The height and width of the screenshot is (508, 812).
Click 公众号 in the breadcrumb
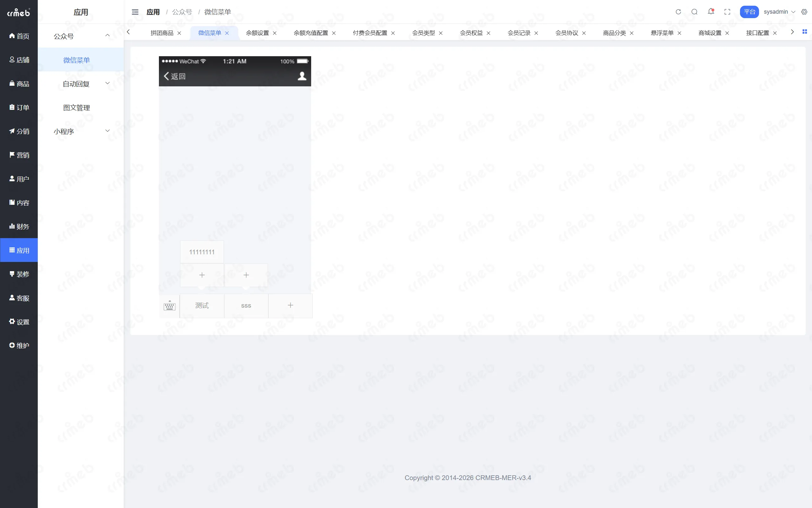click(182, 12)
